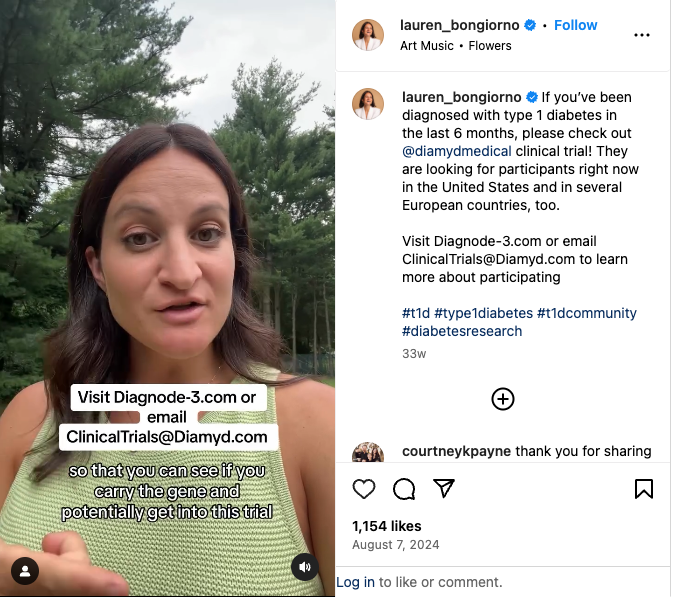Open the #t1dcommunity hashtag

pyautogui.click(x=587, y=313)
